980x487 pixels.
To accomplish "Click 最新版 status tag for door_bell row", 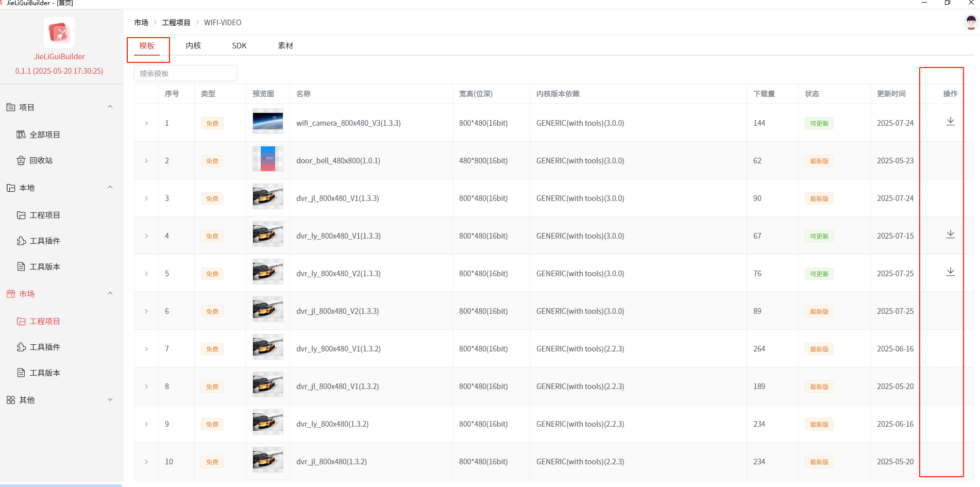I will pyautogui.click(x=819, y=161).
